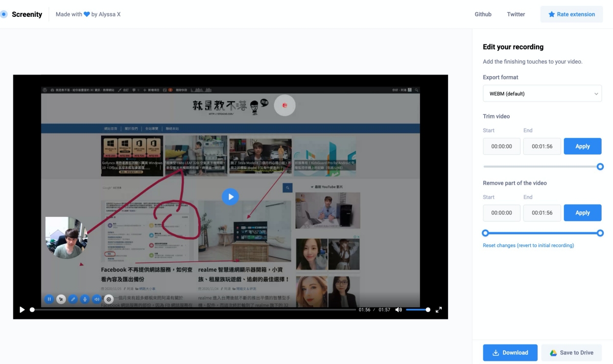
Task: Click the left remove-part slider handle
Action: (485, 233)
